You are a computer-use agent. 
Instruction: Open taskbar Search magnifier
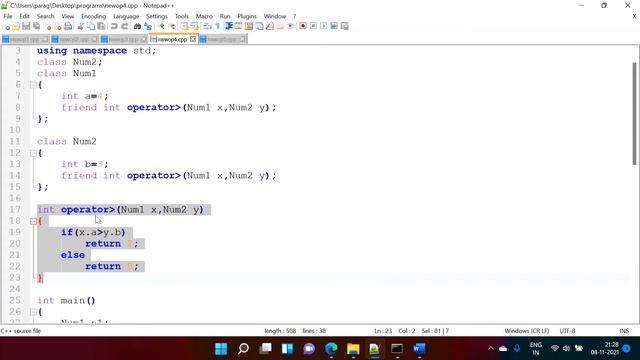pyautogui.click(x=243, y=349)
